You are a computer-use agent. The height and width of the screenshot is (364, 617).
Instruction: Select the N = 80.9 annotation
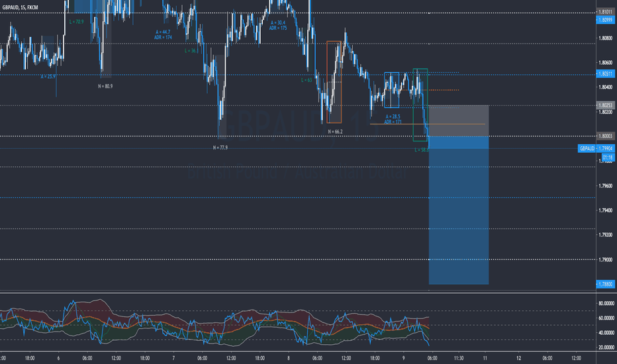pyautogui.click(x=105, y=86)
